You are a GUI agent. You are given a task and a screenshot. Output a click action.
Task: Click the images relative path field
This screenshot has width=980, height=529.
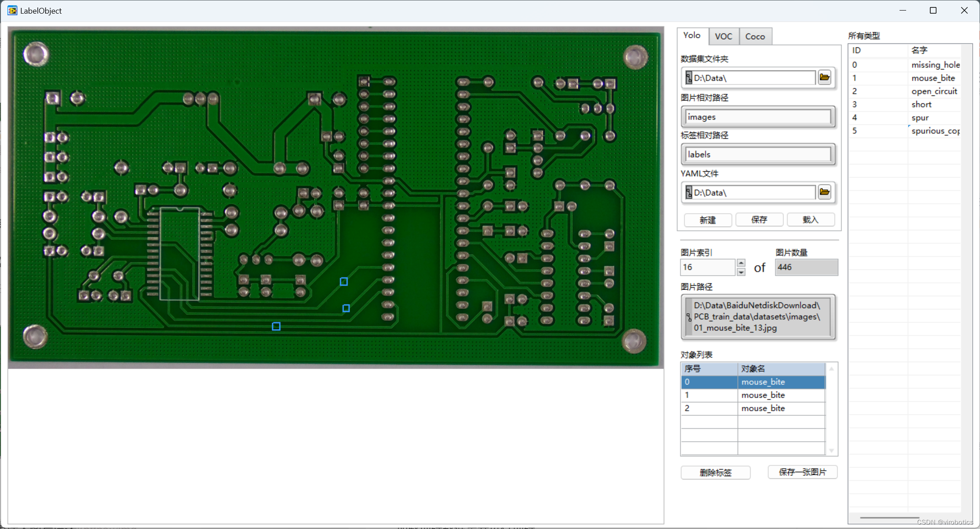pyautogui.click(x=758, y=117)
